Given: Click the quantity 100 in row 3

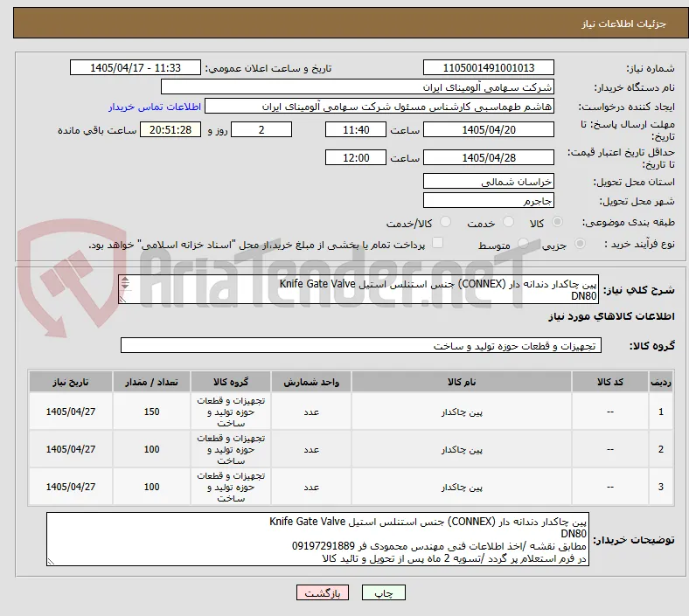Looking at the screenshot, I should [x=151, y=487].
